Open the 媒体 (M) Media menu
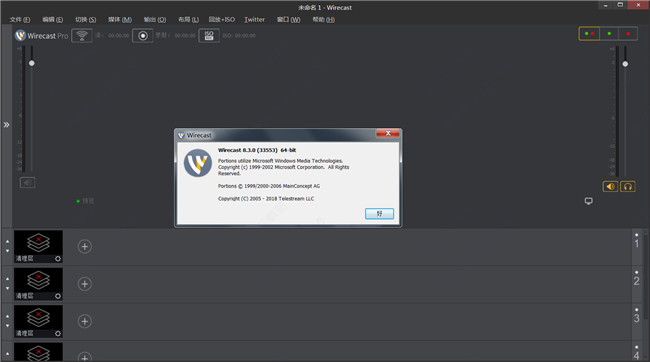Image resolution: width=650 pixels, height=362 pixels. pyautogui.click(x=120, y=19)
